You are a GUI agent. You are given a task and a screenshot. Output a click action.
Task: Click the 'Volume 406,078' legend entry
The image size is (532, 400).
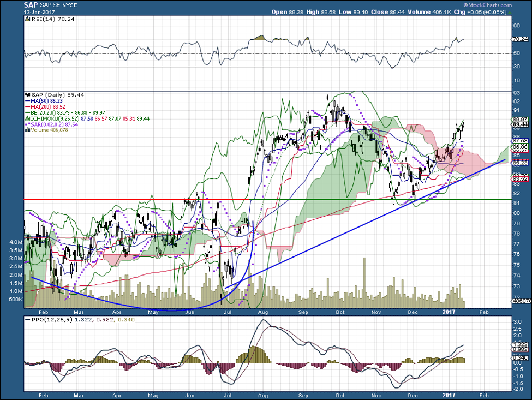pos(49,130)
